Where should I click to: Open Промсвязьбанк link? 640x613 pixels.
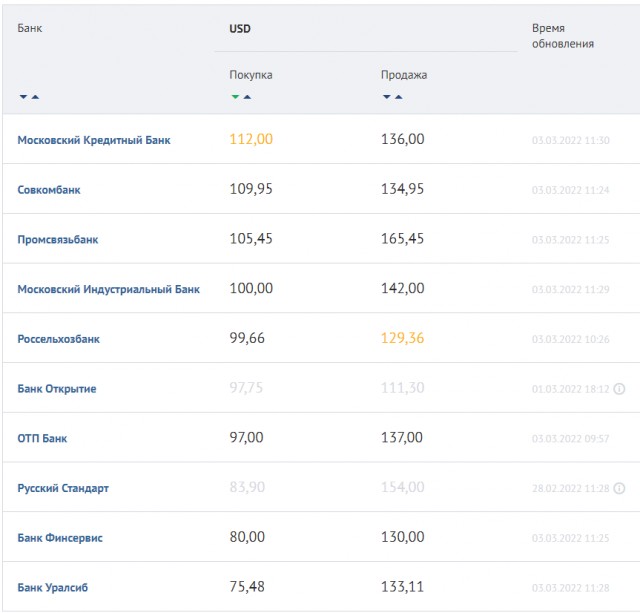(x=58, y=240)
